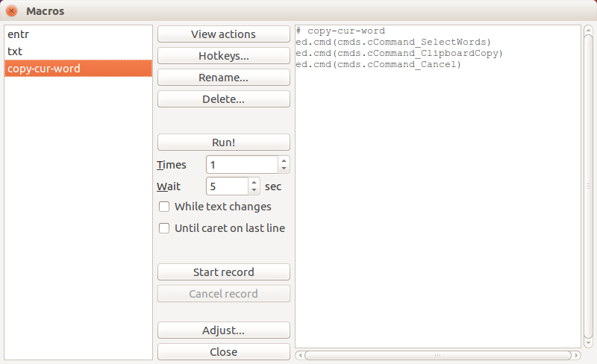Enable 'While text changes' checkbox

tap(165, 207)
